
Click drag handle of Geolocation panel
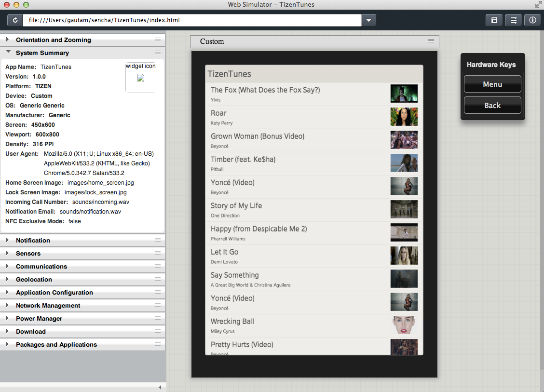158,279
